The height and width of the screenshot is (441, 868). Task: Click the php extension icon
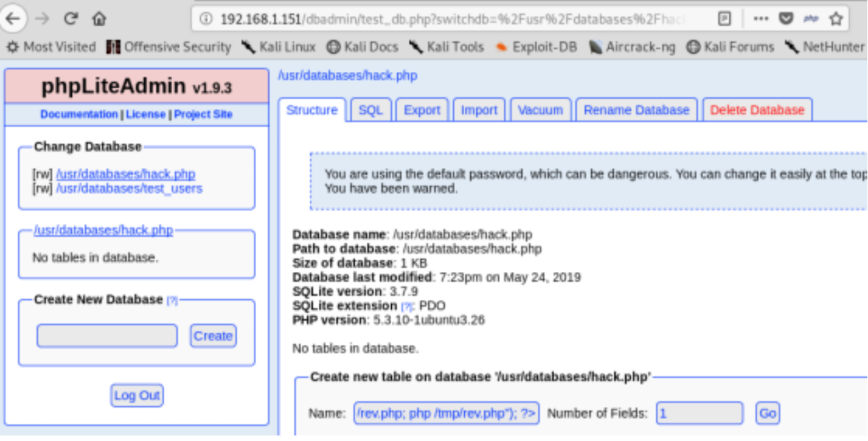point(811,19)
